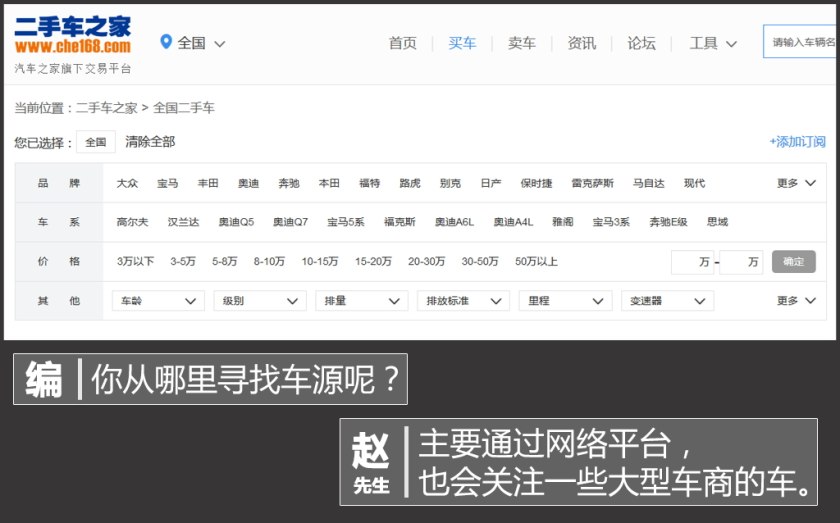Choose price range 30-50万

(x=480, y=262)
